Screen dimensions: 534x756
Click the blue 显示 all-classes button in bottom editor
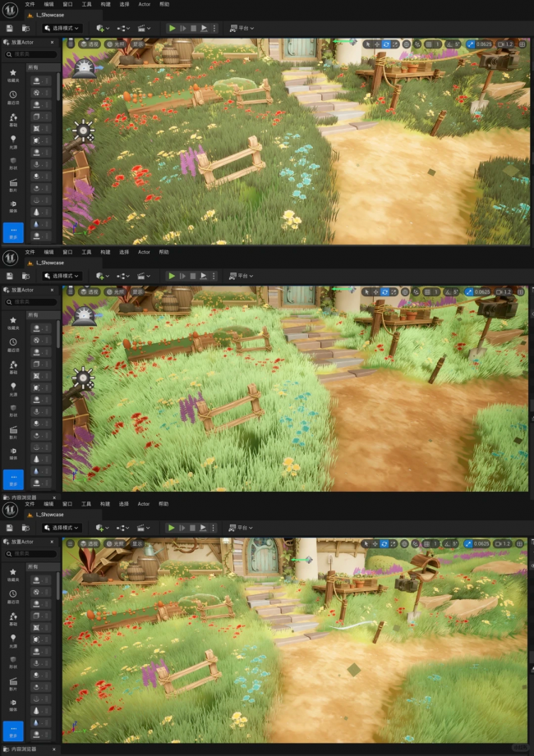[x=13, y=731]
